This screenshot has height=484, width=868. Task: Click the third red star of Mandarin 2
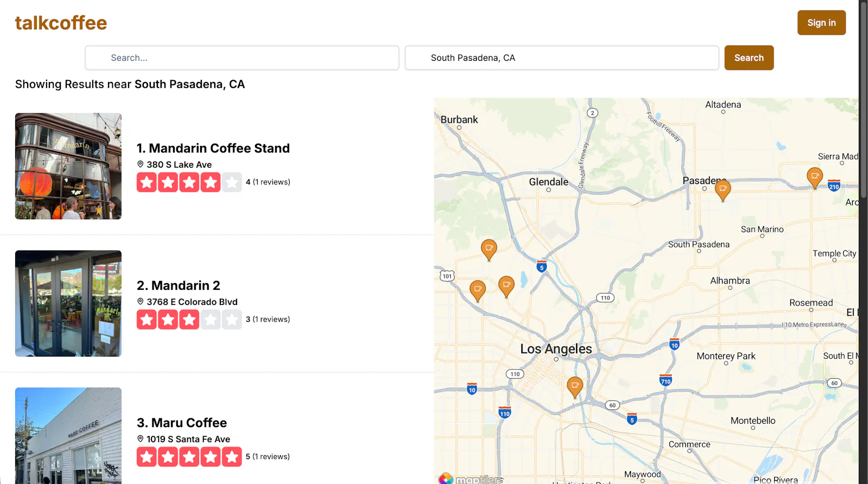pos(189,320)
